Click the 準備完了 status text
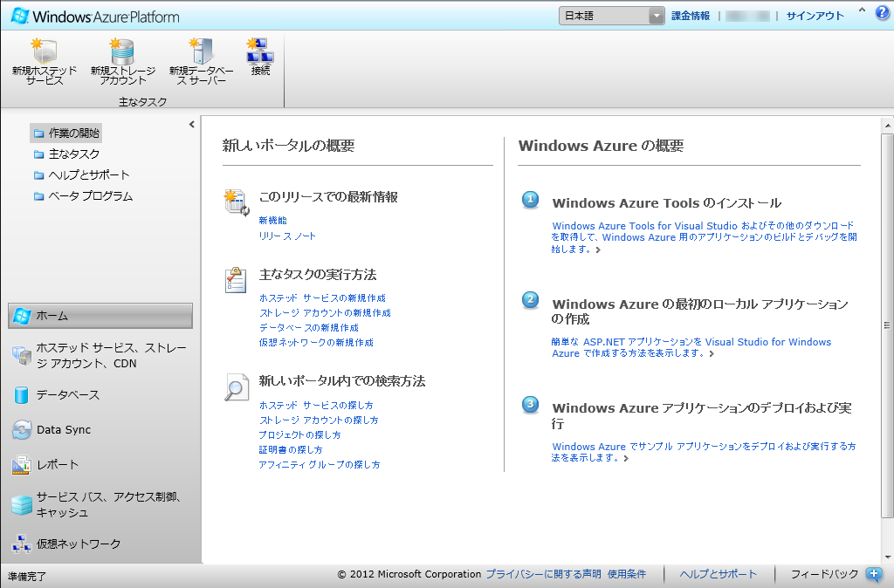Image resolution: width=894 pixels, height=588 pixels. tap(27, 576)
